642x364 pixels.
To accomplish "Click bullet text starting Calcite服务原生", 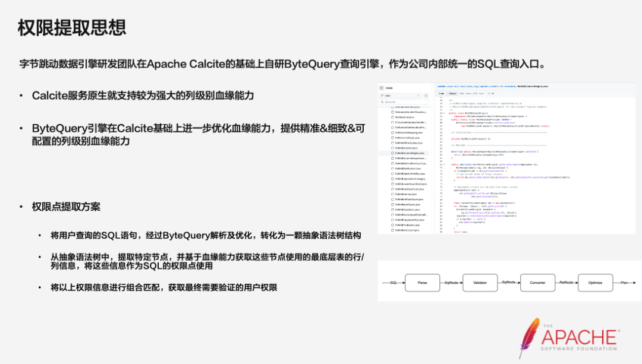I will pyautogui.click(x=143, y=96).
